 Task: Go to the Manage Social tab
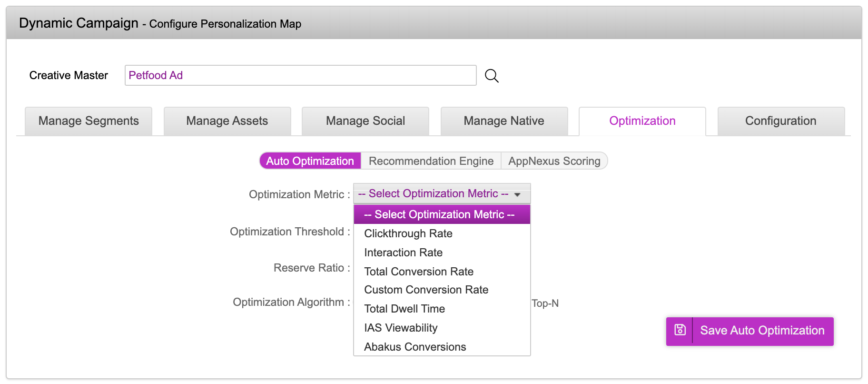pos(365,121)
